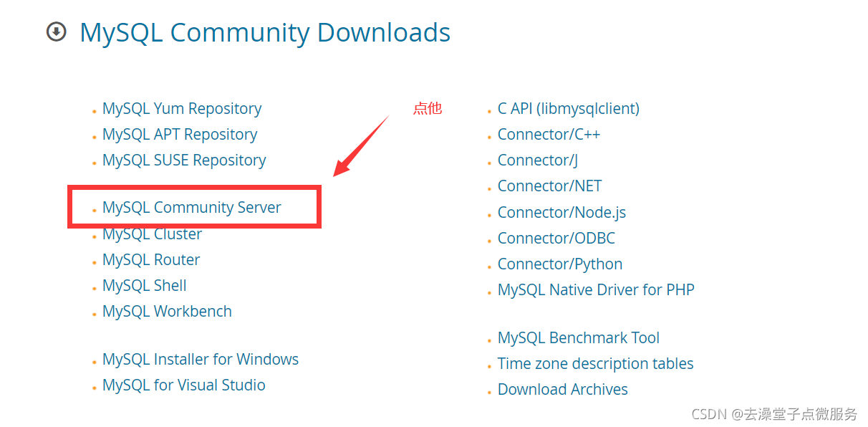The width and height of the screenshot is (868, 427).
Task: Open the MySQL Yum Repository link
Action: [182, 109]
